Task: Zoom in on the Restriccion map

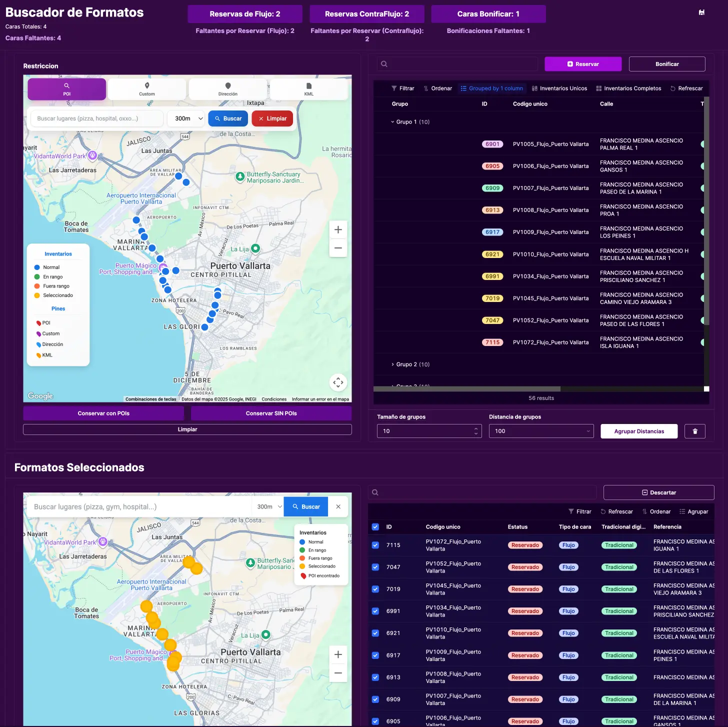Action: coord(338,230)
